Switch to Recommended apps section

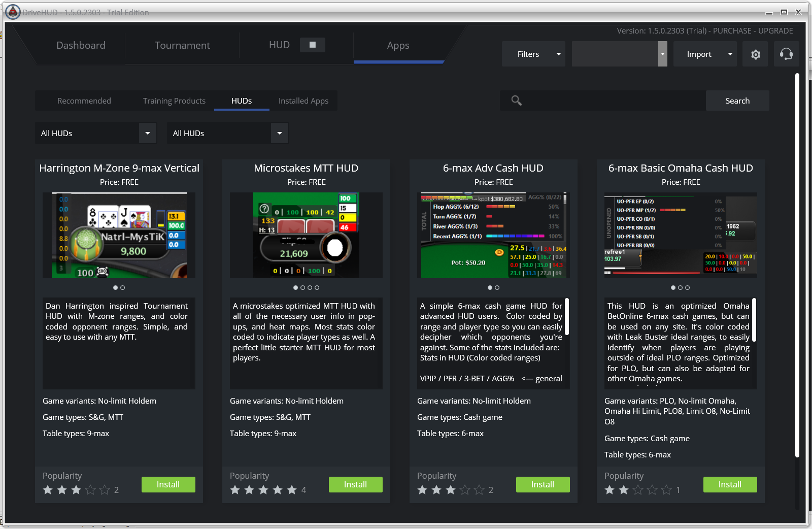click(x=84, y=101)
